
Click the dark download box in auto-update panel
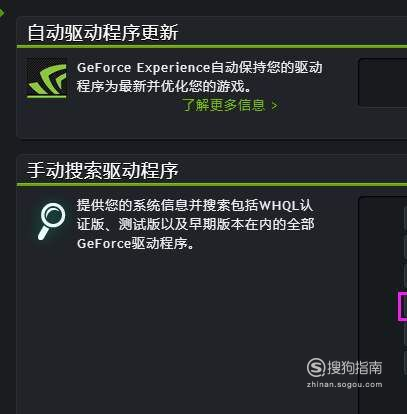pos(382,82)
